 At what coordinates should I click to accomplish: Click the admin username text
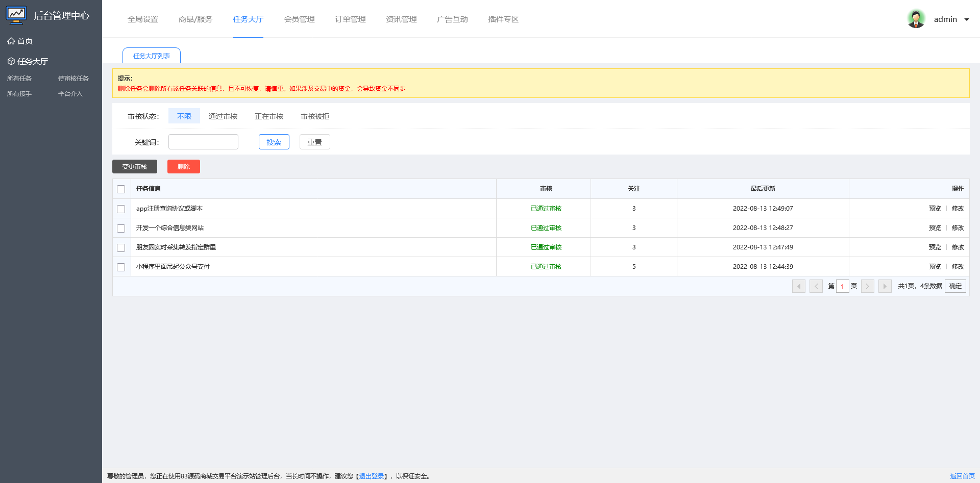pos(945,19)
